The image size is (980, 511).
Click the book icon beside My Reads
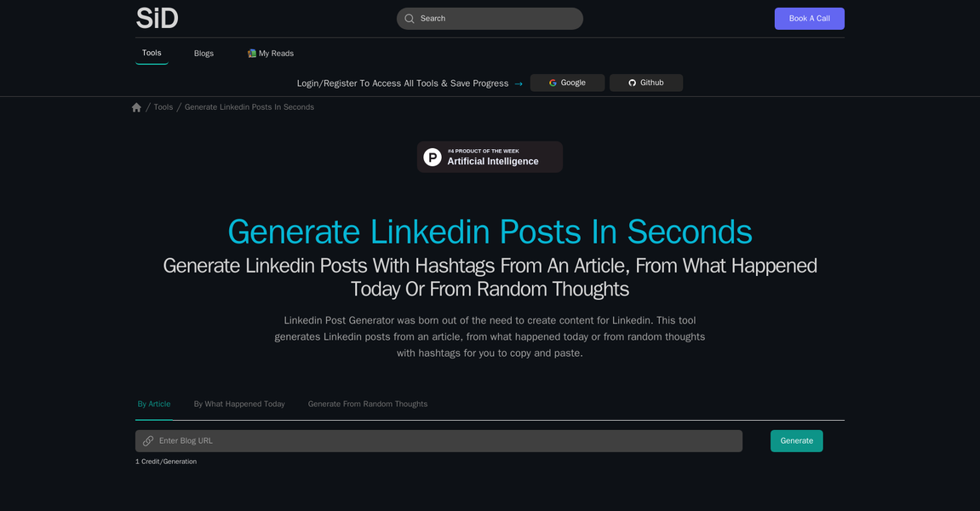pos(250,53)
